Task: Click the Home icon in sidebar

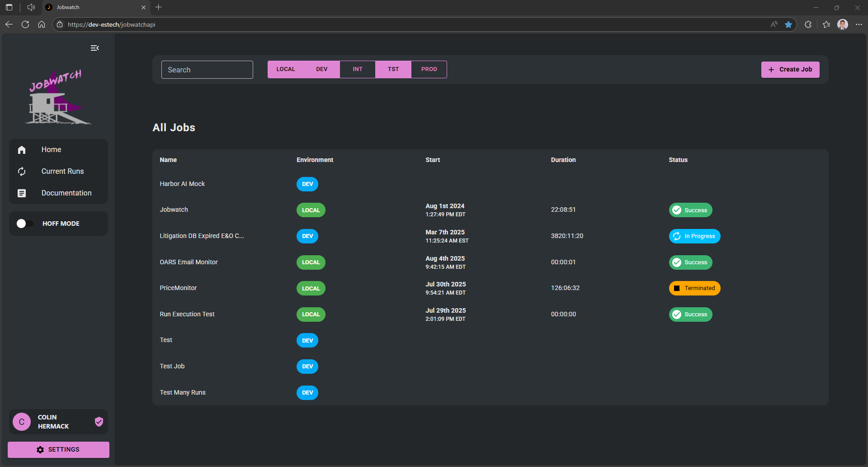Action: click(22, 150)
